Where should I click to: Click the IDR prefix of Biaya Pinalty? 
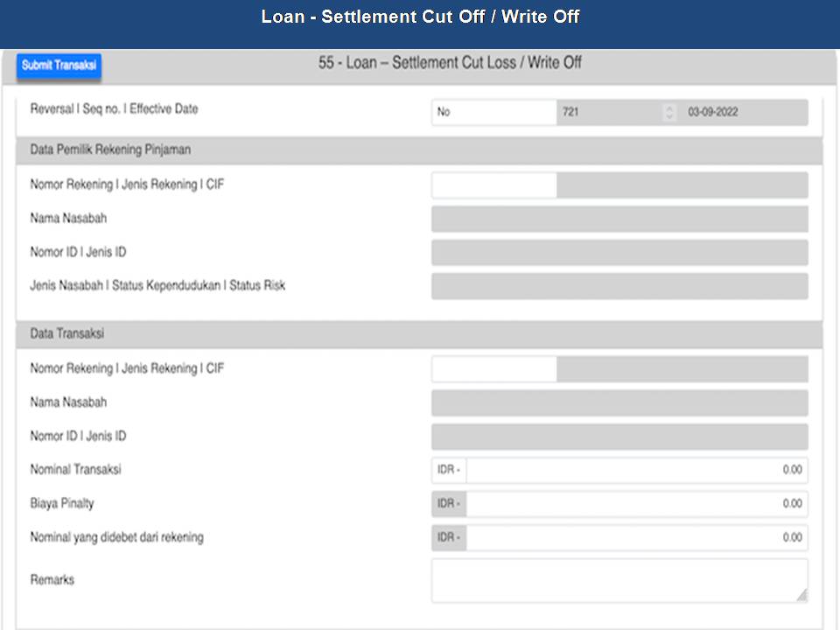[x=449, y=504]
